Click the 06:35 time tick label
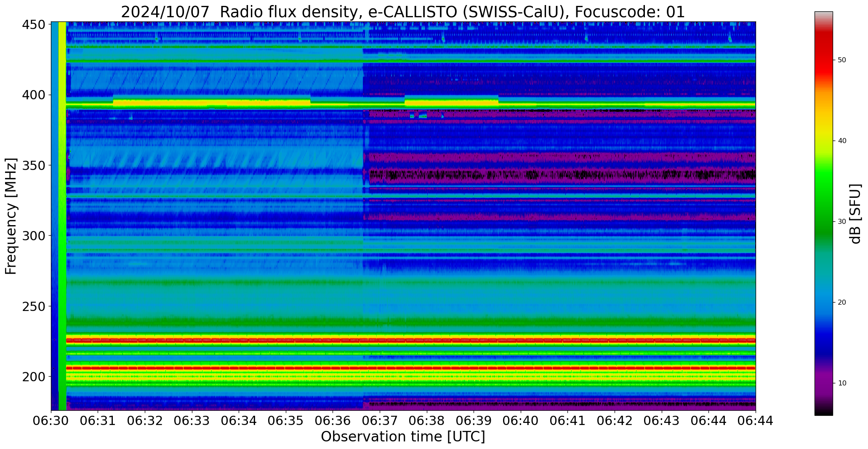Image resolution: width=868 pixels, height=449 pixels. coord(286,421)
